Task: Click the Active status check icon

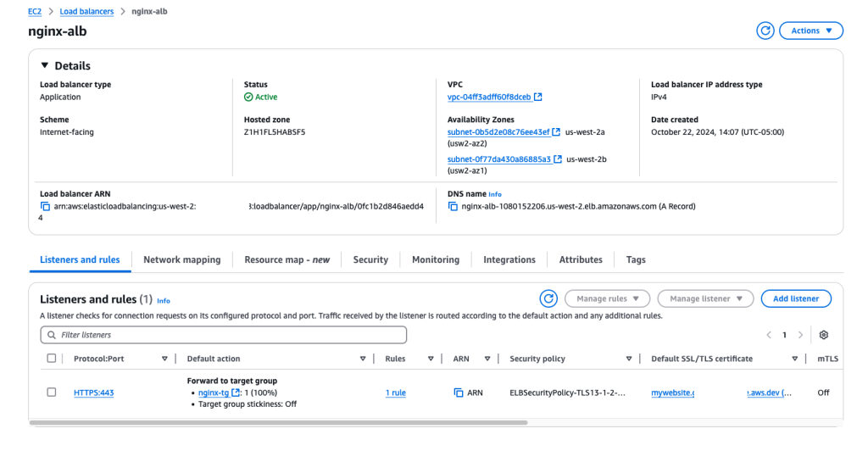Action: (x=248, y=97)
